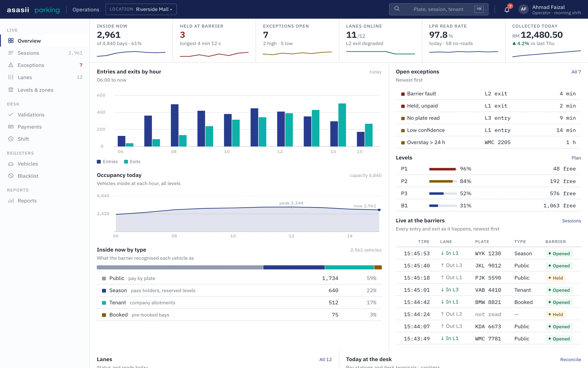Click the Tenant company allotments row
588x368 pixels.
click(x=239, y=302)
